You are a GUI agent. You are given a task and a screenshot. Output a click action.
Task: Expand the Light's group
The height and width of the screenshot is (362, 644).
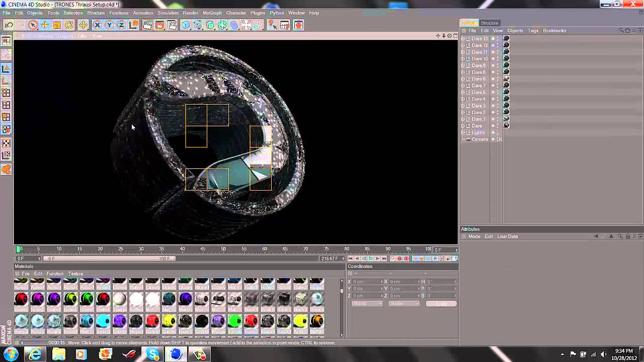point(463,132)
